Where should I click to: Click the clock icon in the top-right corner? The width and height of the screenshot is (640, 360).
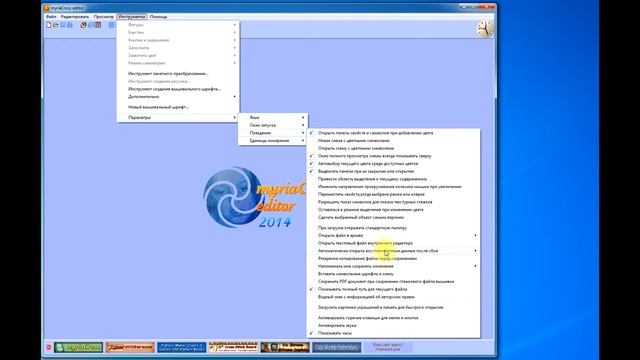click(x=485, y=29)
